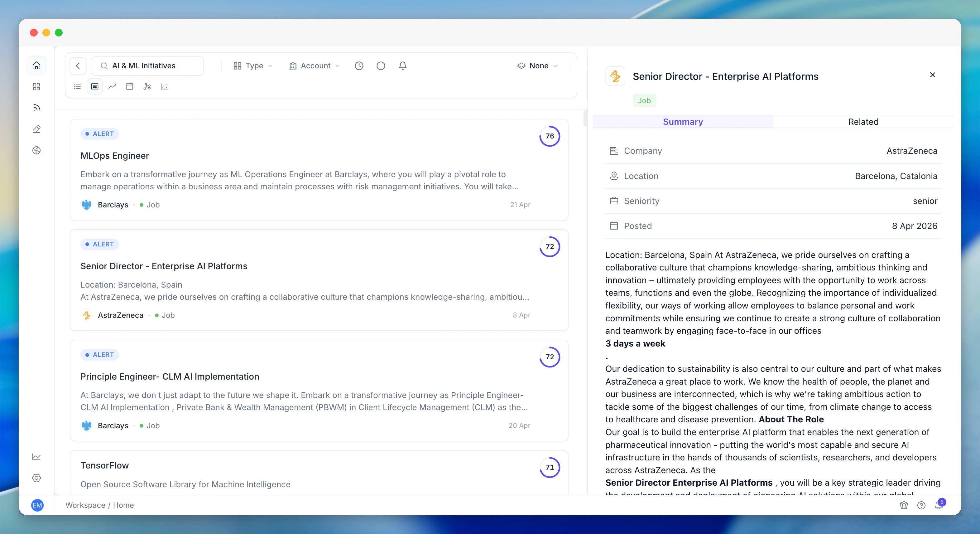Click the ALERT badge on Senior Director card

[x=100, y=244]
